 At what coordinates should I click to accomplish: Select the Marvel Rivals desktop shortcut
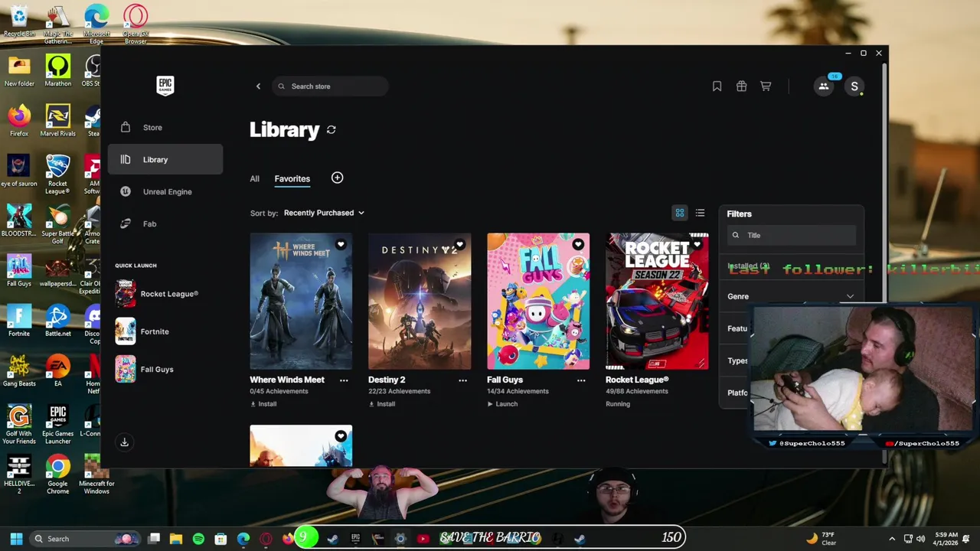pos(57,121)
